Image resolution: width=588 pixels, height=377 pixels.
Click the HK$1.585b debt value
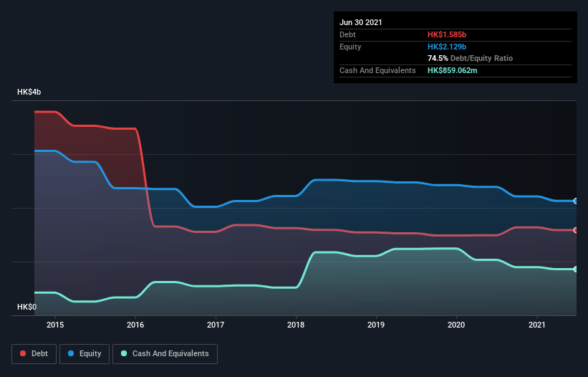(447, 34)
